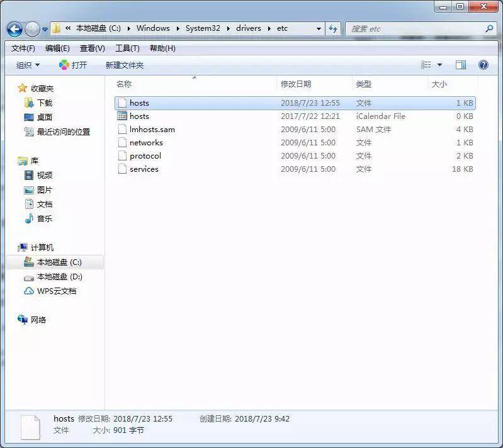Click 2018/7/23 9:42 creation date in details pane

pos(262,418)
